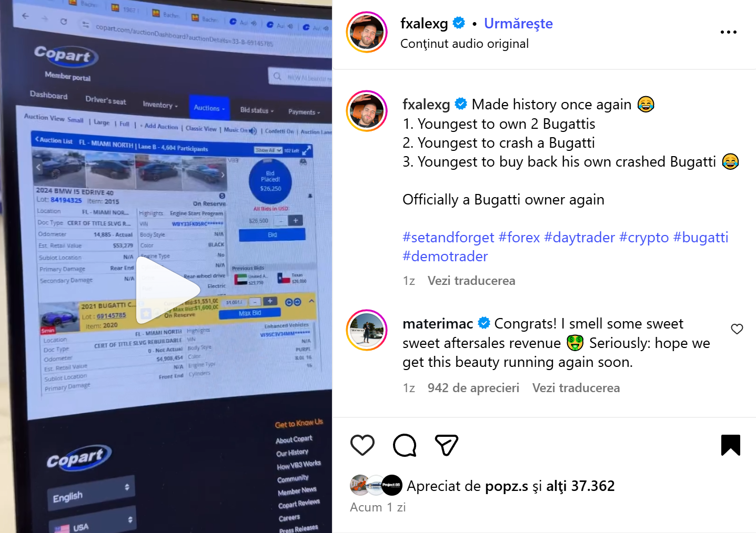This screenshot has height=533, width=756.
Task: Open fxalexg username in the caption
Action: tap(426, 105)
